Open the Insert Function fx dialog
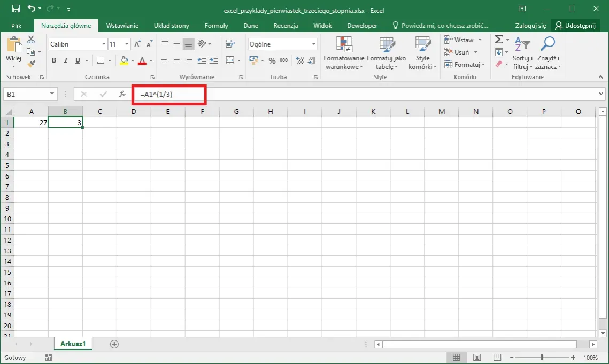 (122, 94)
